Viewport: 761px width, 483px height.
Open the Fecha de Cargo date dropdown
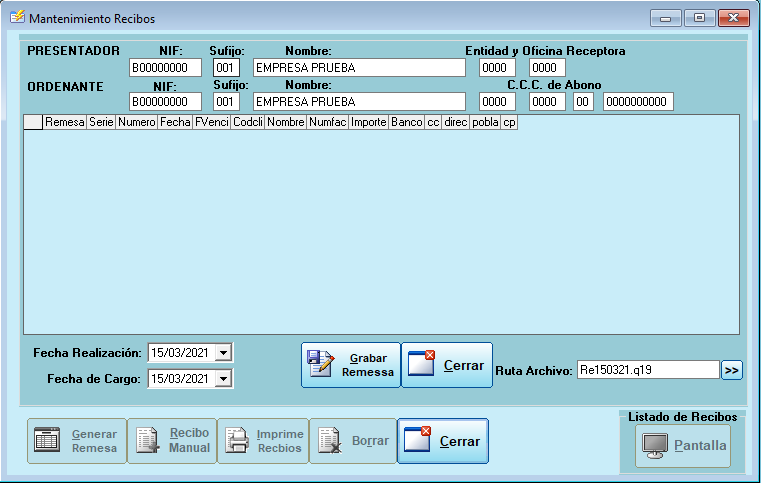223,378
